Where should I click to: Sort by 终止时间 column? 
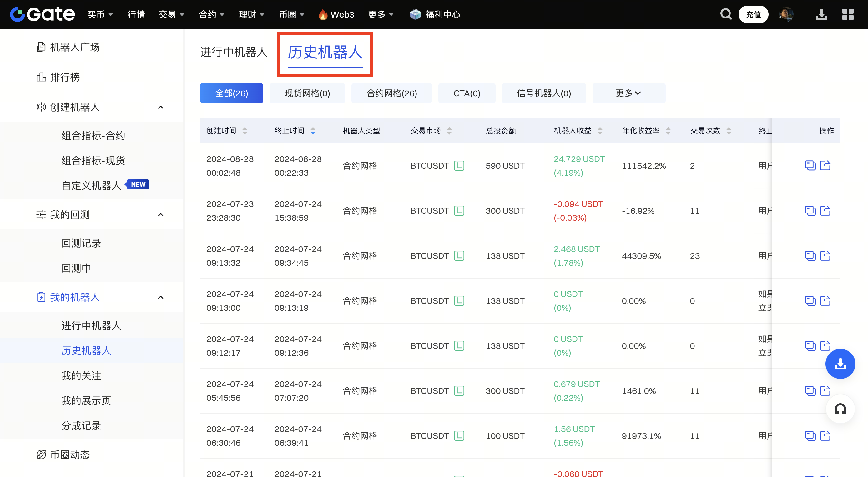[x=313, y=131]
